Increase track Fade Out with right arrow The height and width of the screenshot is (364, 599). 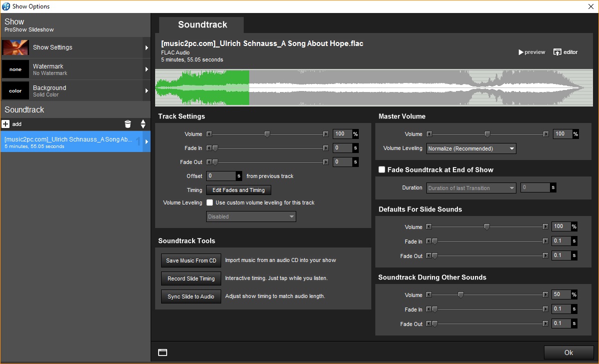click(x=325, y=162)
